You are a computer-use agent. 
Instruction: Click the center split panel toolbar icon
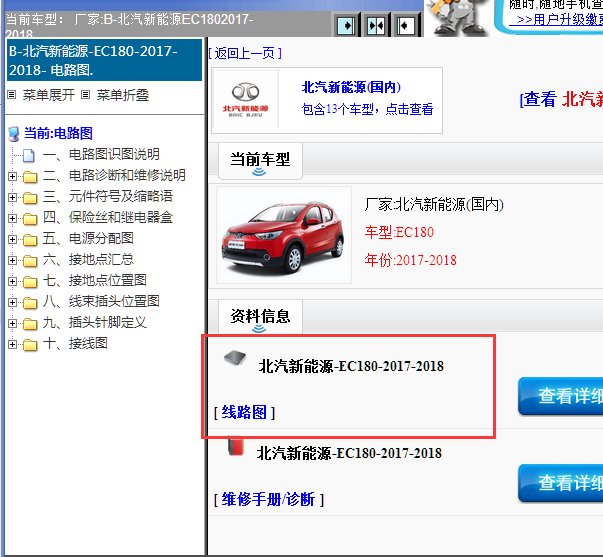pyautogui.click(x=376, y=26)
